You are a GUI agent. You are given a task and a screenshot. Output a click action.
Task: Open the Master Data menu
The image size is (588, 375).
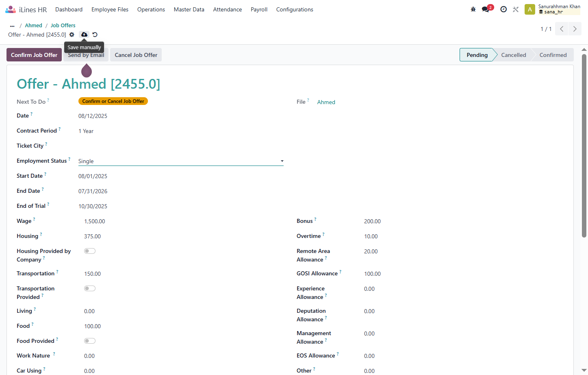(x=189, y=9)
